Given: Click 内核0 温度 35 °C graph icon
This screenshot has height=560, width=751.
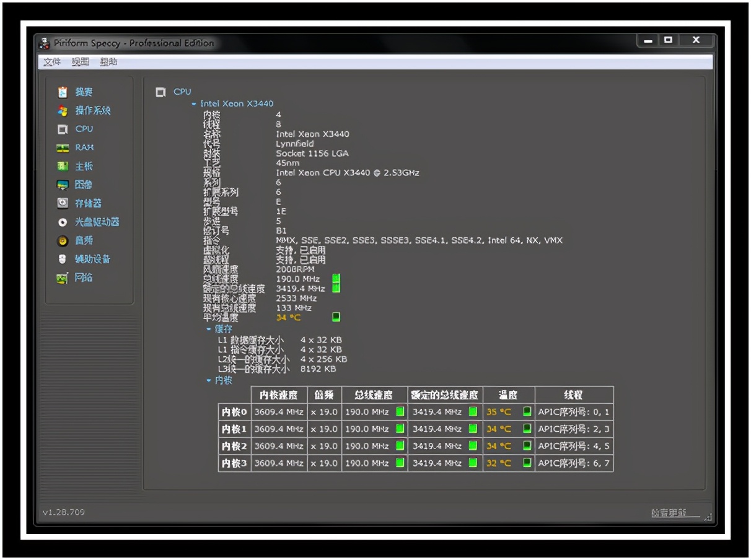Looking at the screenshot, I should [x=527, y=411].
